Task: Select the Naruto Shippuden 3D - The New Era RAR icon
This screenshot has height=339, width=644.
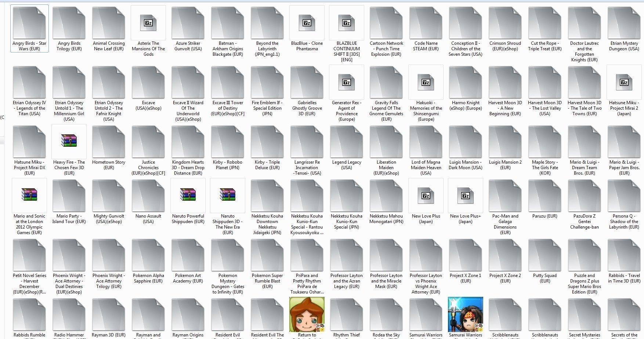Action: [228, 196]
